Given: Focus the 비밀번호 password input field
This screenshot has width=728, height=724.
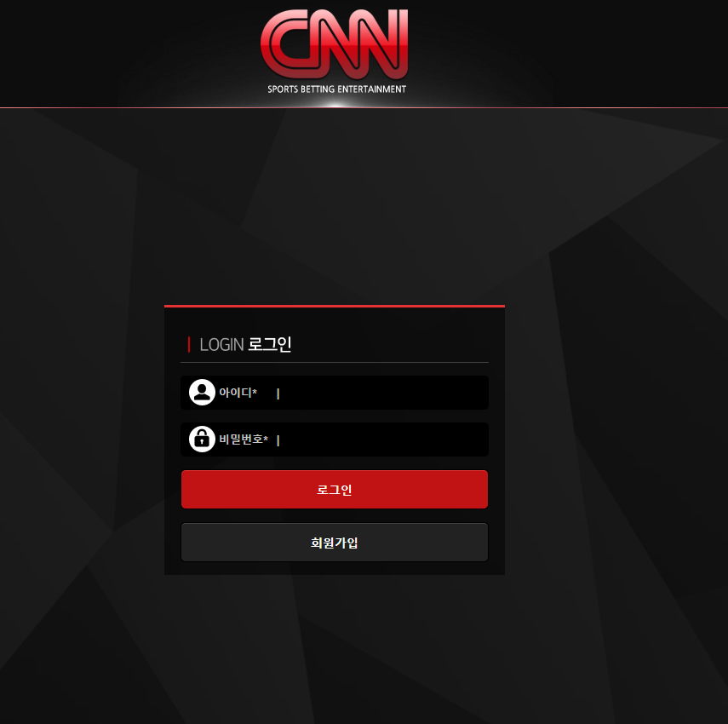Looking at the screenshot, I should click(x=335, y=440).
